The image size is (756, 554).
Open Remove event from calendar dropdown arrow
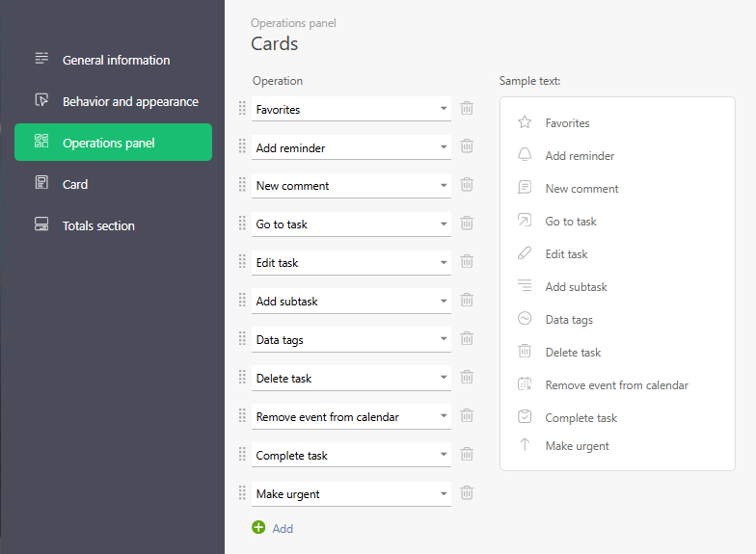[444, 417]
